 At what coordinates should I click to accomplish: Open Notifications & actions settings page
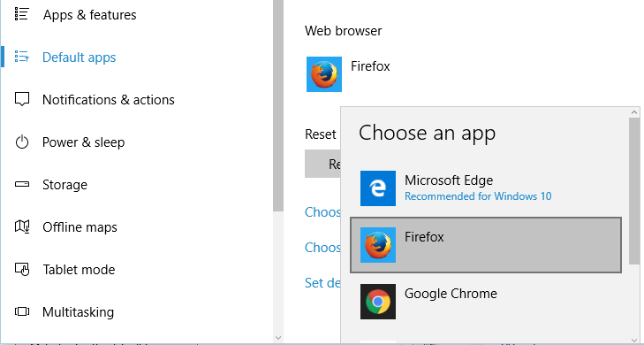tap(109, 99)
